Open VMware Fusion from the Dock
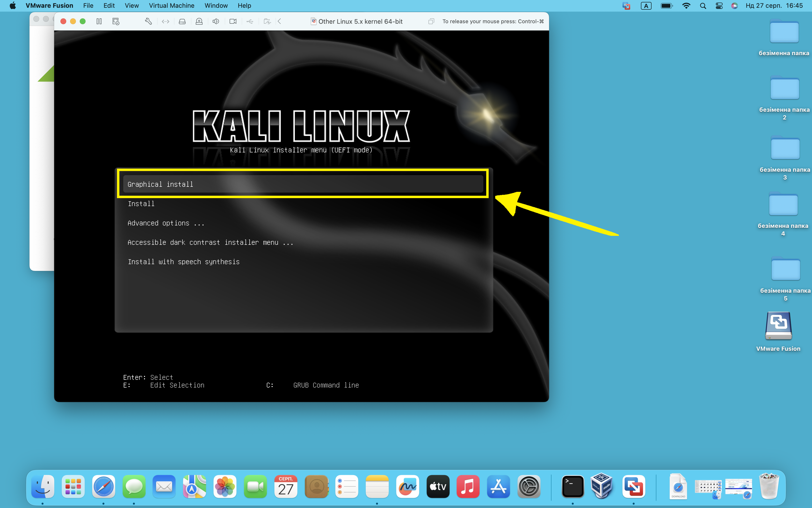Image resolution: width=812 pixels, height=508 pixels. pyautogui.click(x=633, y=486)
